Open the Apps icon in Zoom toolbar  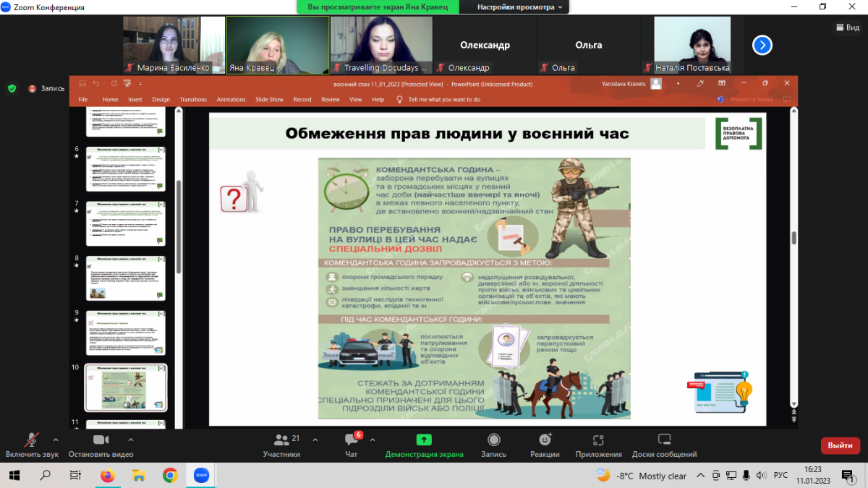598,440
